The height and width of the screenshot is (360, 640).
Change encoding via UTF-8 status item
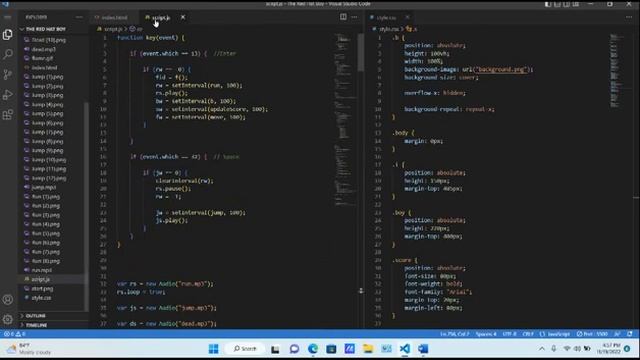[509, 334]
